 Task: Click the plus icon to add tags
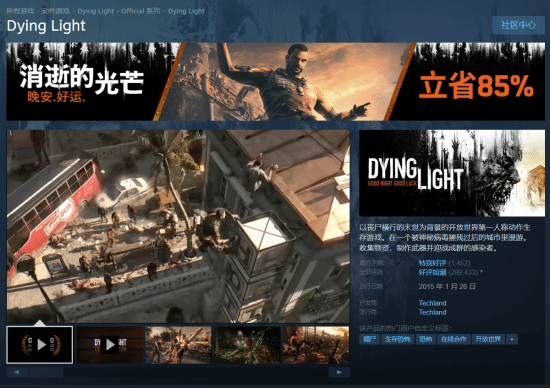(x=512, y=339)
